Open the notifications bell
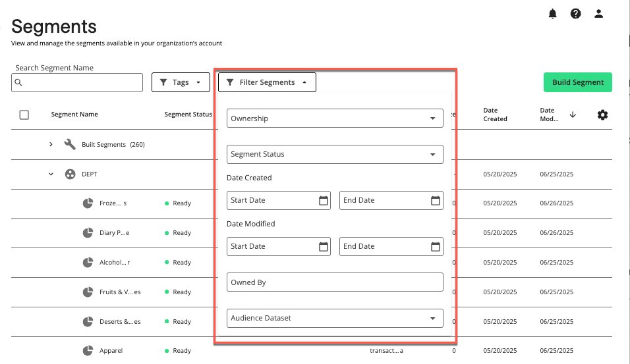Viewport: 630px width, 364px height. (x=552, y=14)
